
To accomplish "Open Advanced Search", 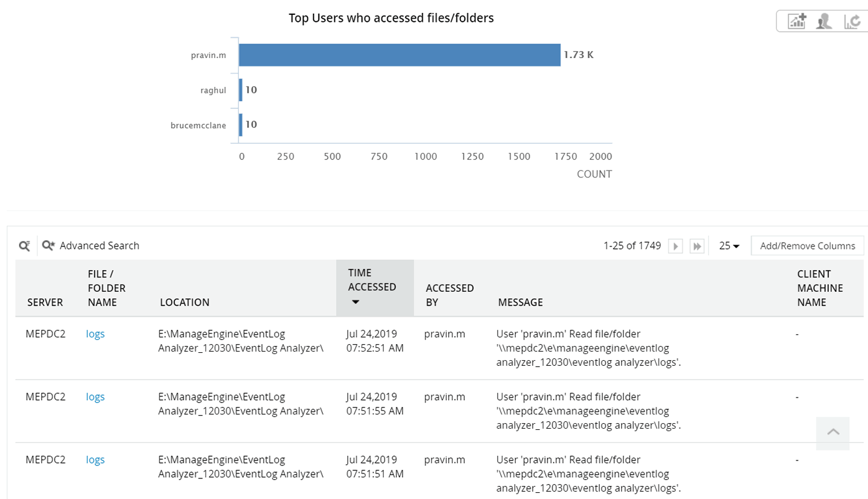I will [91, 246].
